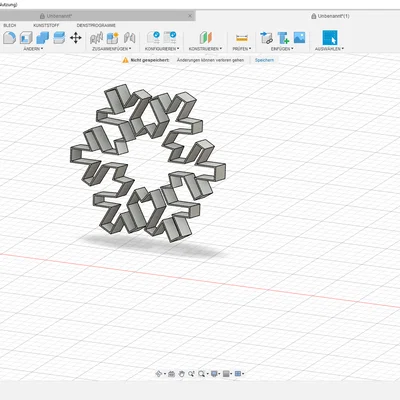Click the Measure ruler icon
The height and width of the screenshot is (400, 400).
click(x=242, y=38)
